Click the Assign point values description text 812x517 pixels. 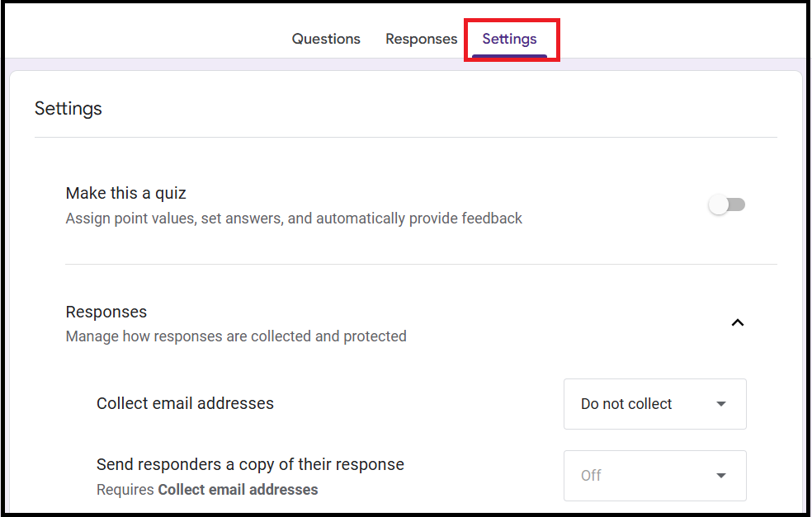(294, 219)
